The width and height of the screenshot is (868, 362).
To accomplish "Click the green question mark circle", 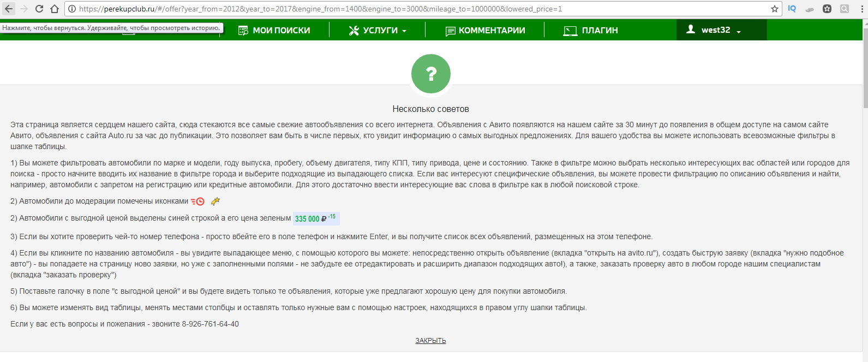I will coord(430,74).
